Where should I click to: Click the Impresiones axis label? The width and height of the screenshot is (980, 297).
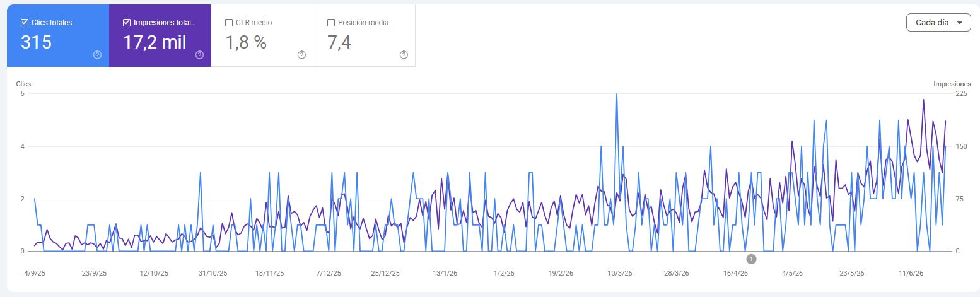pos(952,83)
